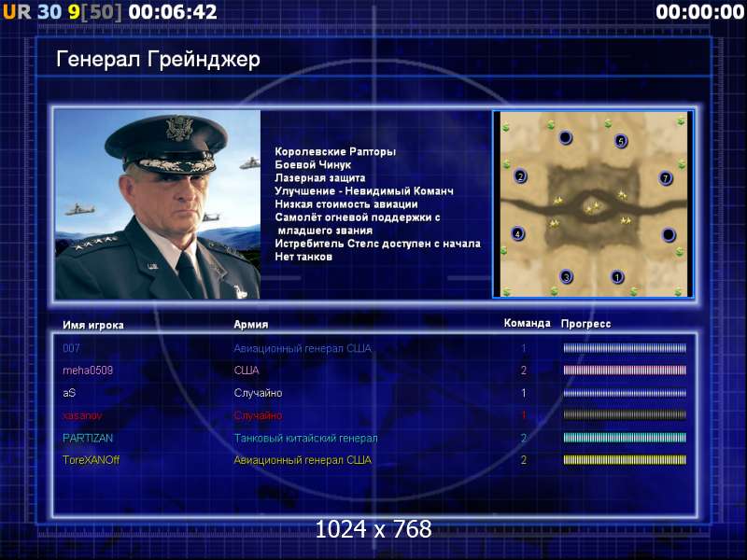The image size is (747, 560).
Task: Click aS's army 'Случайно'
Action: (258, 393)
